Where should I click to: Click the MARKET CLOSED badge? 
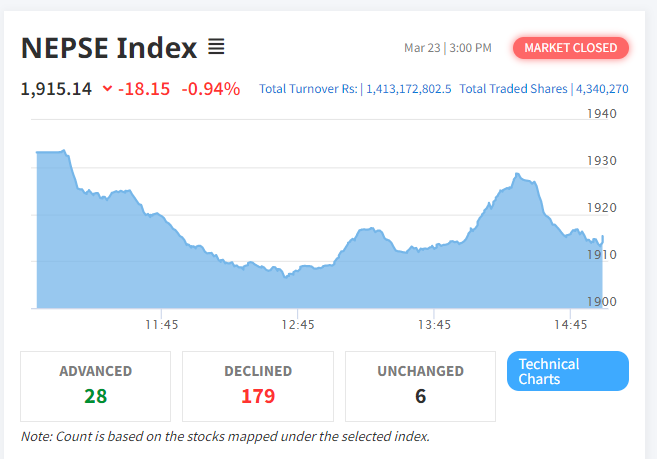571,48
